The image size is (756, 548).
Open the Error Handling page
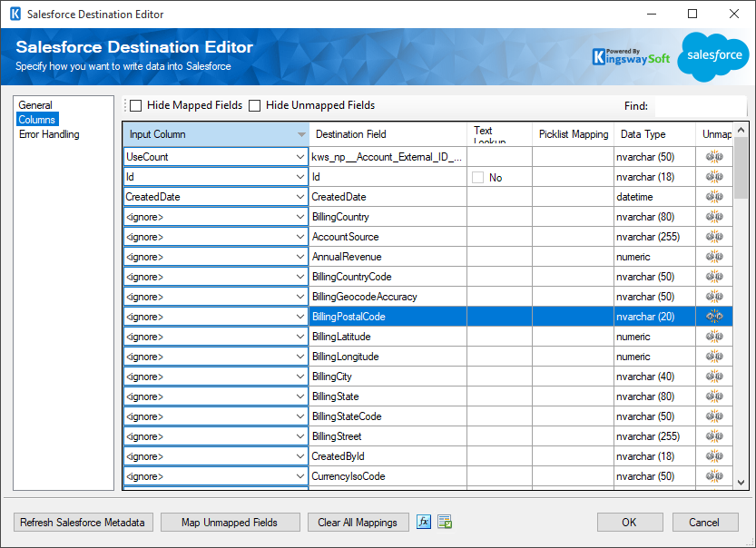49,134
